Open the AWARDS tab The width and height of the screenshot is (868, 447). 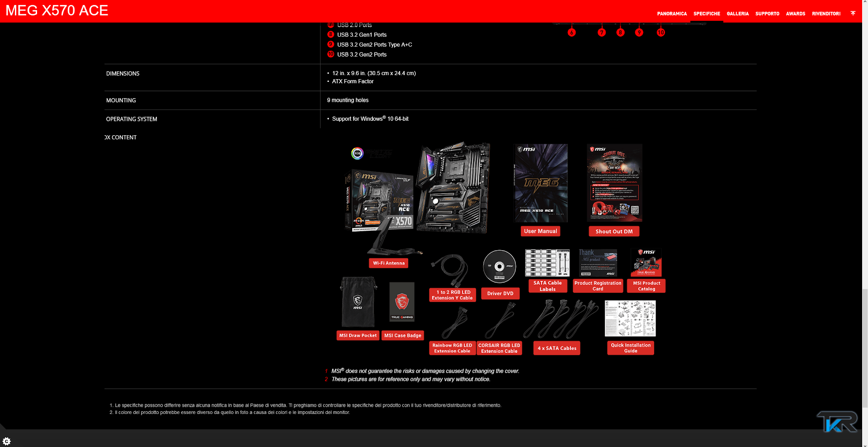[795, 14]
